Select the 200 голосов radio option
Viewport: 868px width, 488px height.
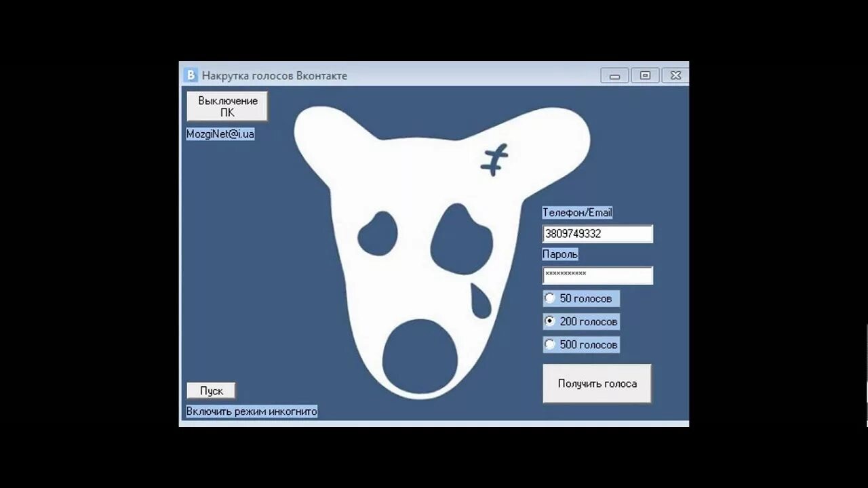(x=581, y=321)
